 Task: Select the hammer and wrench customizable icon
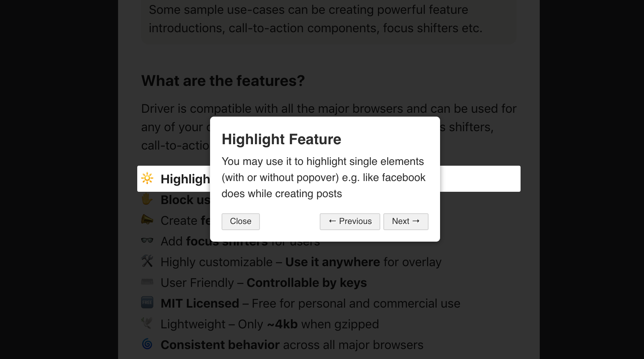point(147,262)
